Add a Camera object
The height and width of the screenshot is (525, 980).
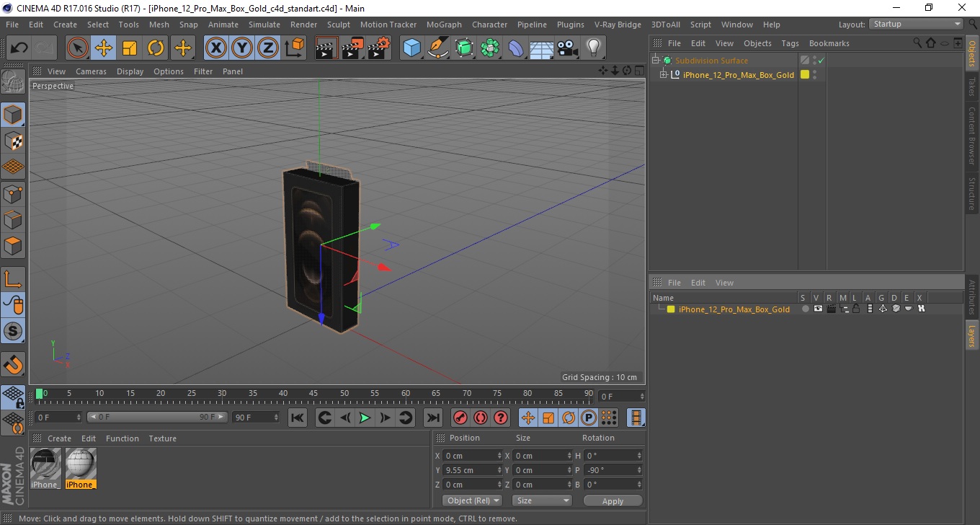click(567, 48)
